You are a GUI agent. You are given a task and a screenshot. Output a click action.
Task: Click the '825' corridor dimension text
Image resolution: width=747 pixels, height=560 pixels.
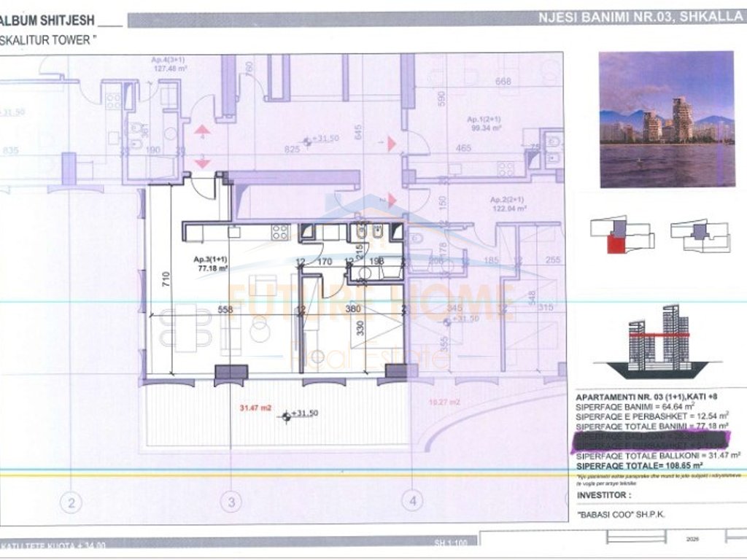click(292, 149)
